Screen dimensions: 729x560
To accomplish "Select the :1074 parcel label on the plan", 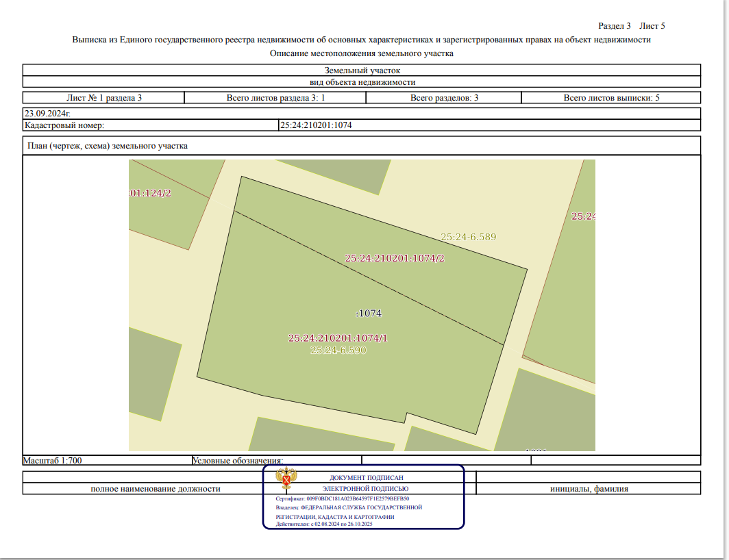I will pyautogui.click(x=369, y=314).
